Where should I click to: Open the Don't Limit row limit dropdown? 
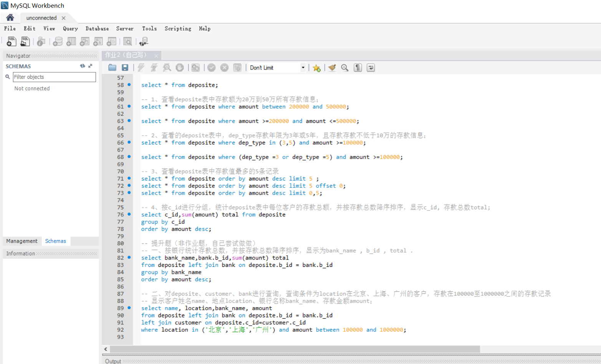tap(303, 68)
